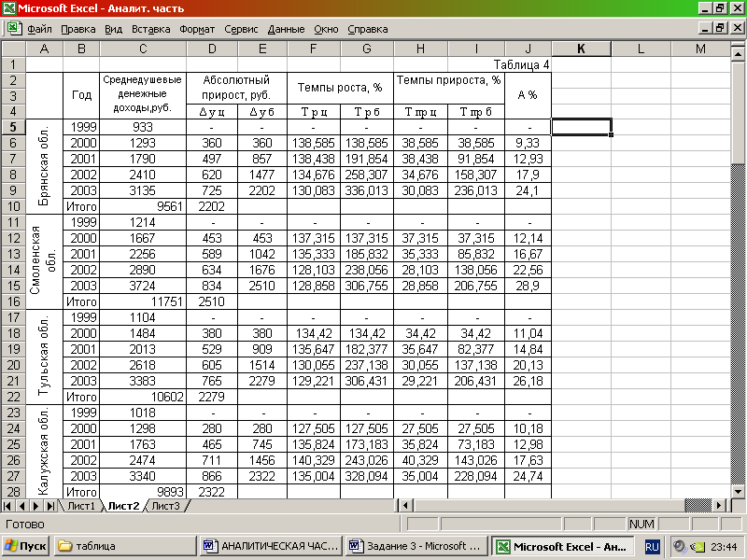Switch to the Лист1 sheet tab
Viewport: 747px width, 560px height.
point(81,506)
